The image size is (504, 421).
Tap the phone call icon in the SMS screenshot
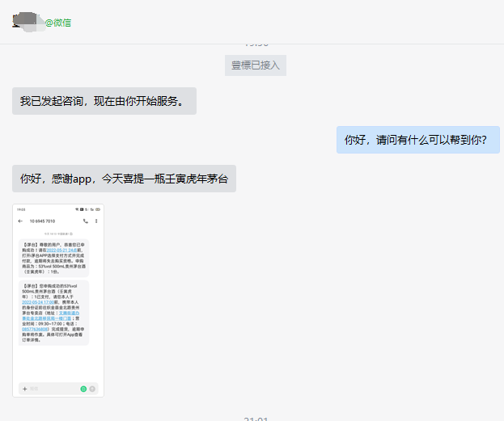86,221
